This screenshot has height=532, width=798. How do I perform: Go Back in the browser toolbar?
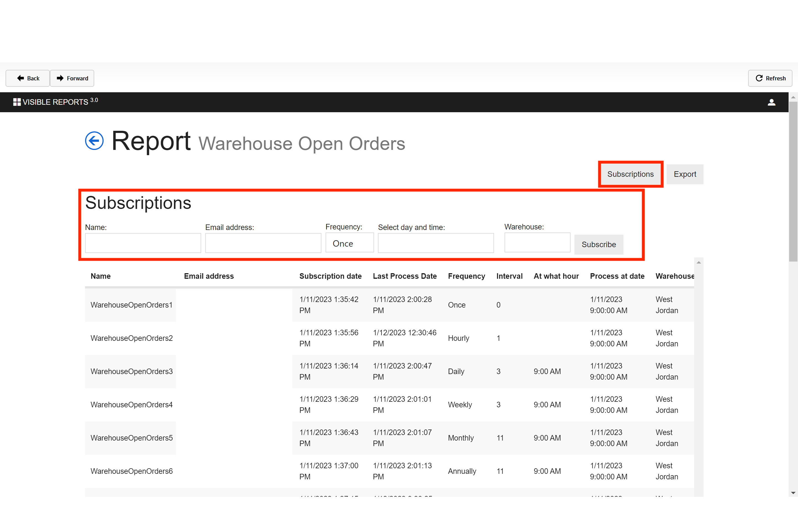28,78
